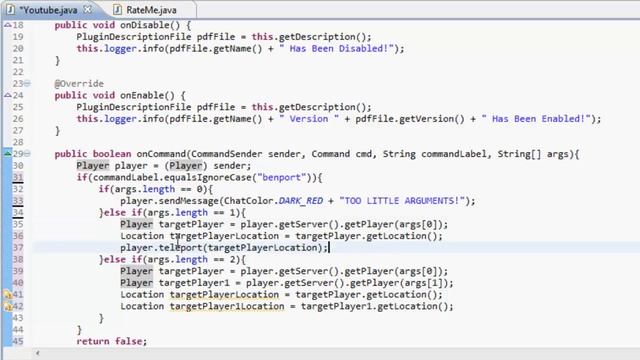This screenshot has width=640, height=360.
Task: Click sendMessage call on line 33
Action: [x=188, y=201]
